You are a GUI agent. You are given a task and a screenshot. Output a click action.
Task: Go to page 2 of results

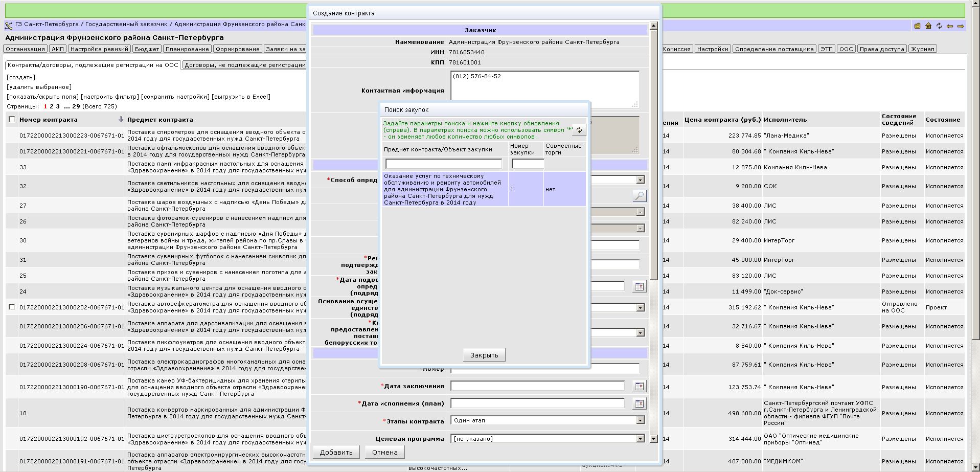[52, 106]
